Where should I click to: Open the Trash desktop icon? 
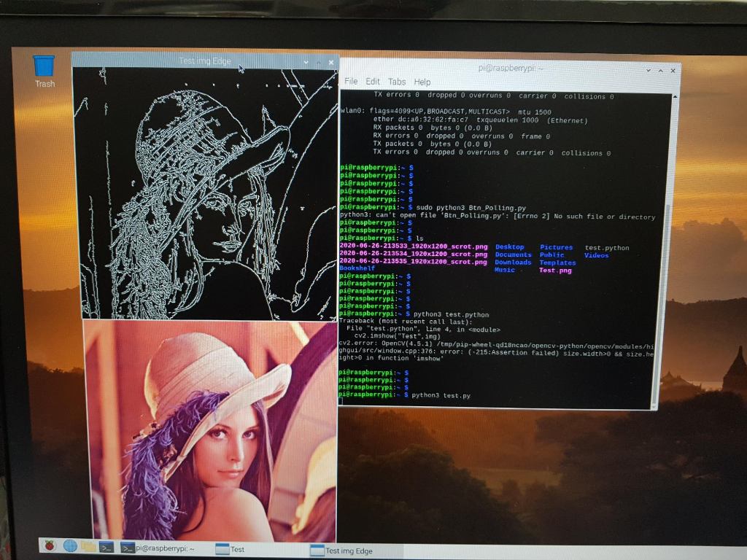tap(44, 71)
